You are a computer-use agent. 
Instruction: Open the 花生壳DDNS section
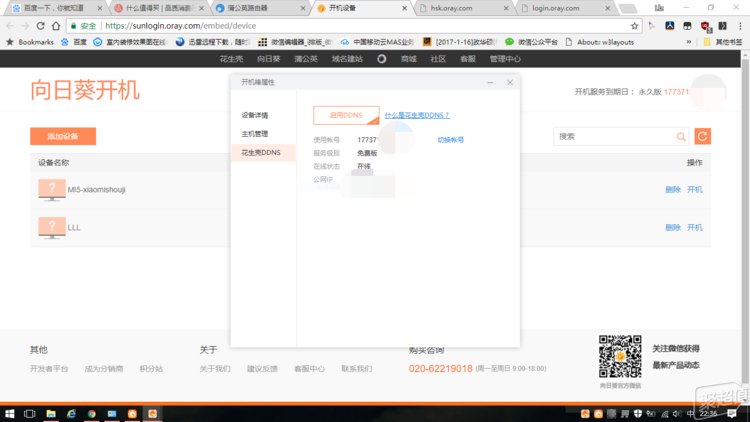pyautogui.click(x=261, y=152)
